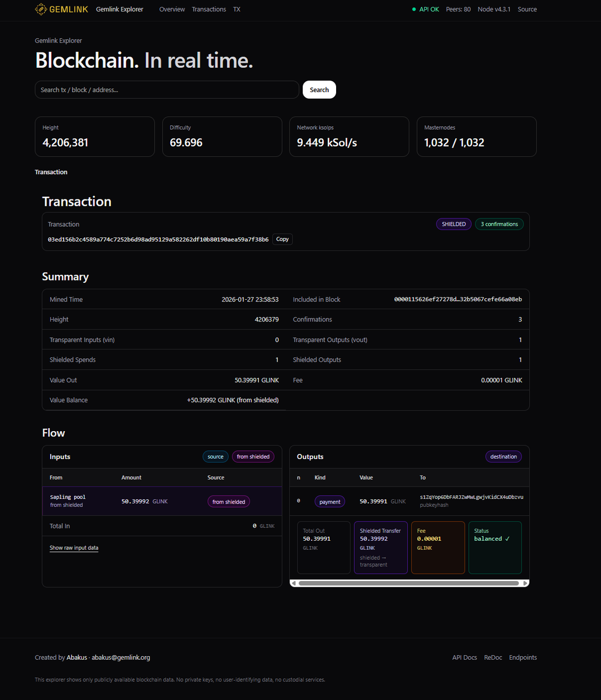Click the Shielded Transfer summary card
Image resolution: width=601 pixels, height=700 pixels.
point(380,547)
